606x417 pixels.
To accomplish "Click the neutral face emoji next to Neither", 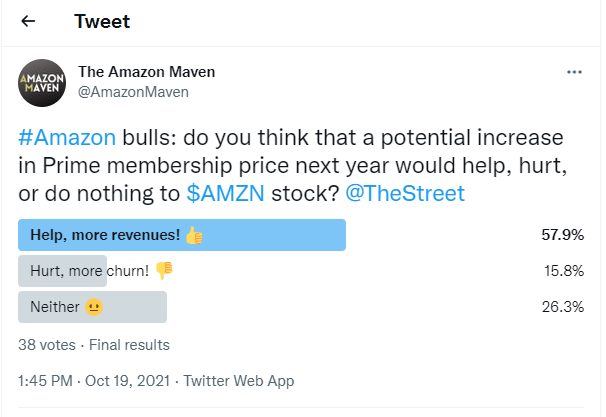I will pyautogui.click(x=94, y=307).
